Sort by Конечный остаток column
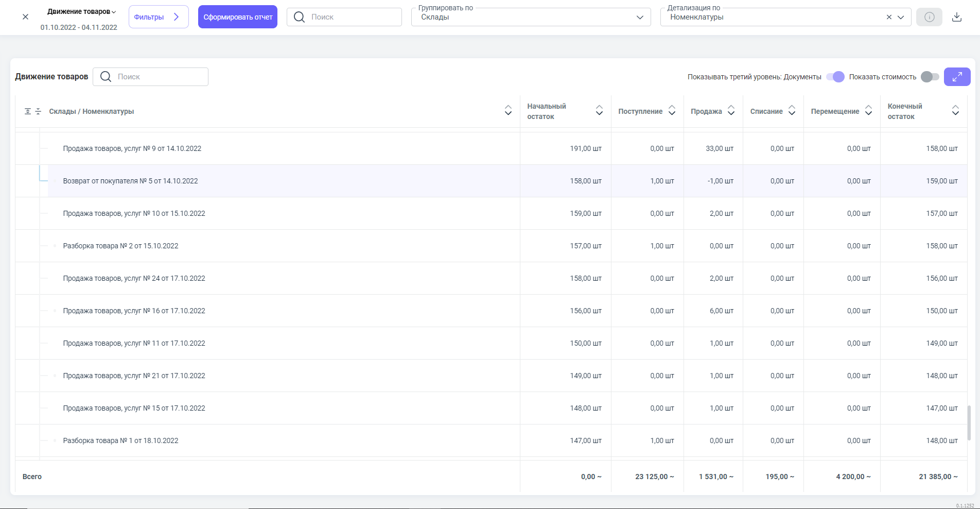This screenshot has height=509, width=980. point(955,111)
